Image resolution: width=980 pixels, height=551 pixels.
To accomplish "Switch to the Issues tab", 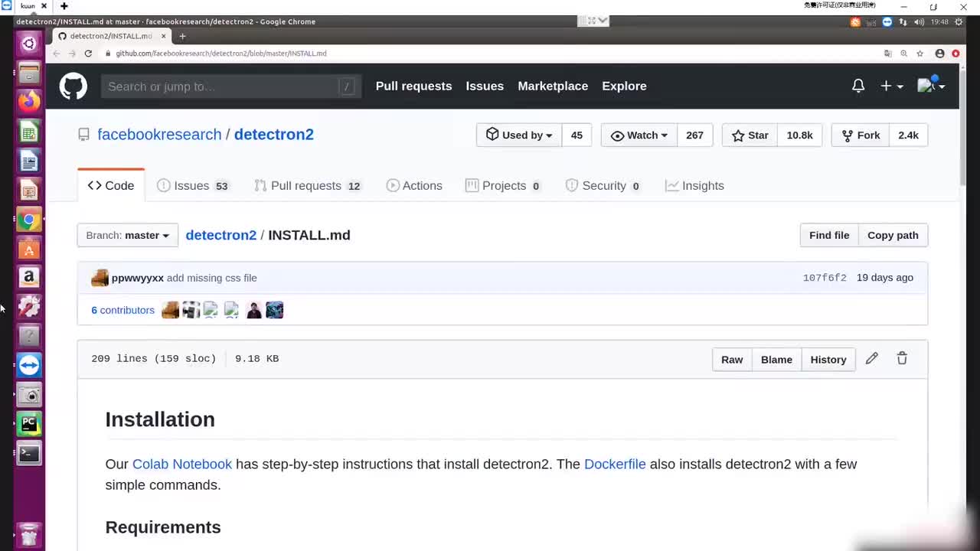I will 192,186.
